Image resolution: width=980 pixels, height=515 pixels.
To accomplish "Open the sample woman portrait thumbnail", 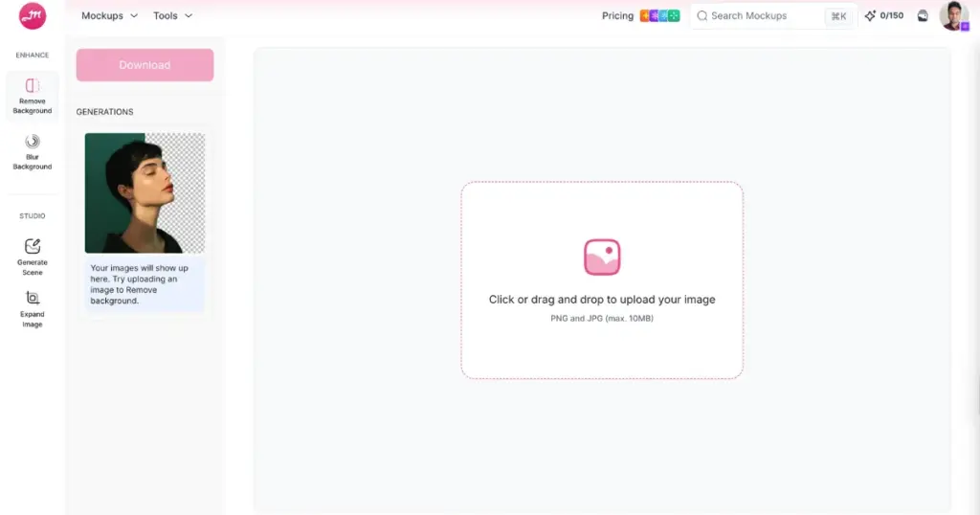I will coord(145,192).
